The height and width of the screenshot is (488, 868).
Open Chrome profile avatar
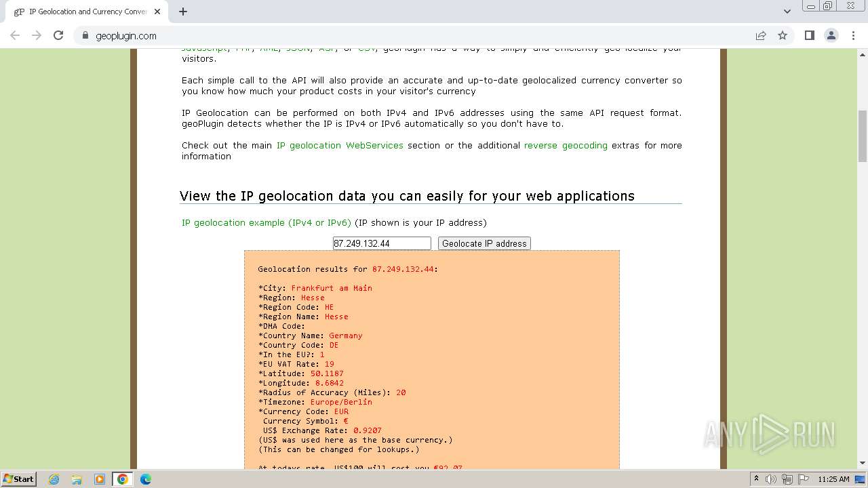[x=831, y=35]
